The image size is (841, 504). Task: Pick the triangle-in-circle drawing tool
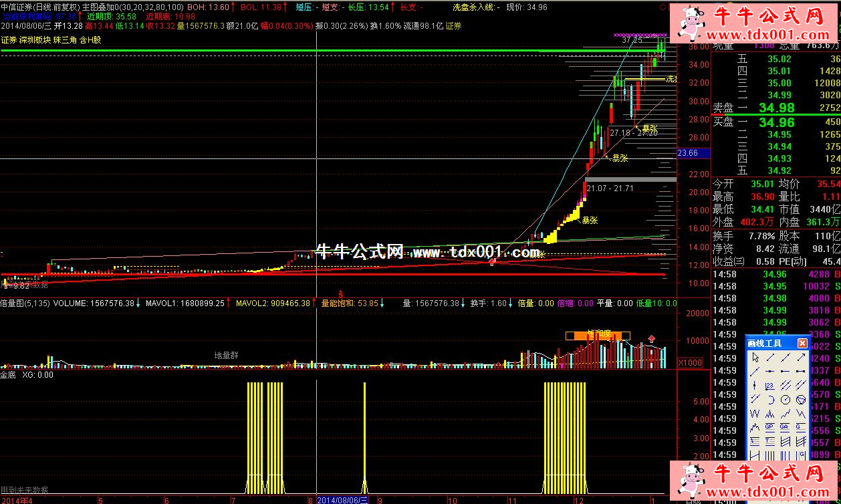pos(800,400)
